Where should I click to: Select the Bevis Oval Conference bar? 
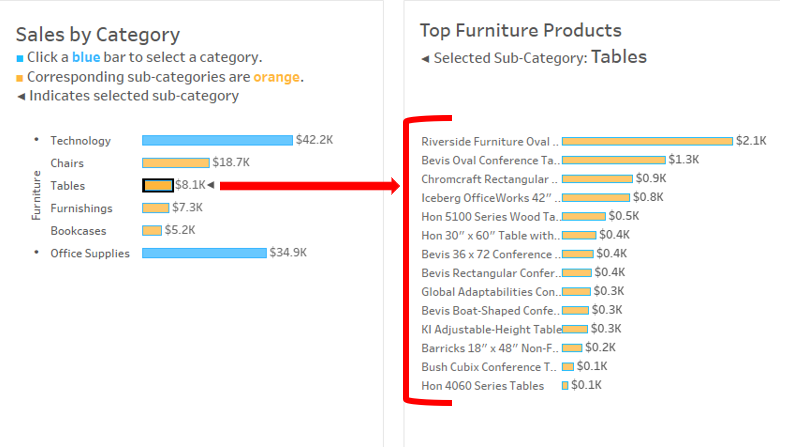613,160
